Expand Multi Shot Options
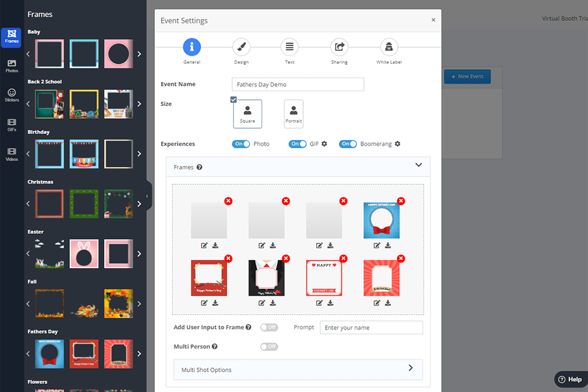 click(410, 368)
